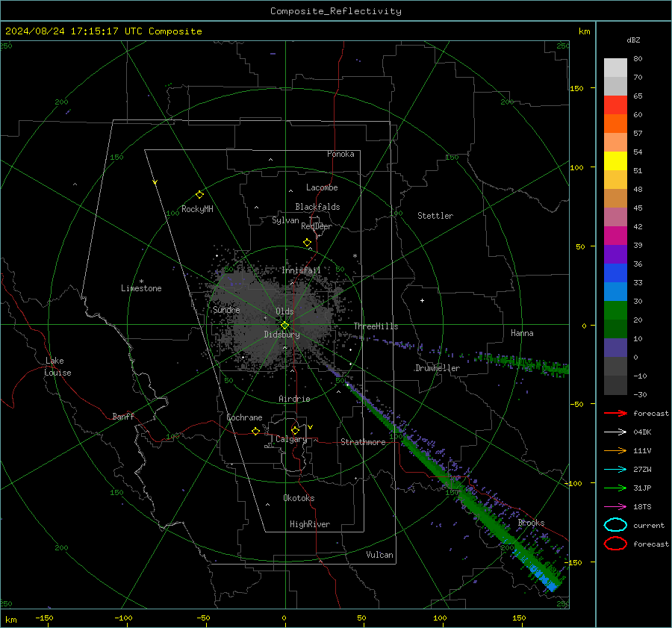The height and width of the screenshot is (628, 672).
Task: Click the green 31JP arrow legend icon
Action: [x=615, y=488]
